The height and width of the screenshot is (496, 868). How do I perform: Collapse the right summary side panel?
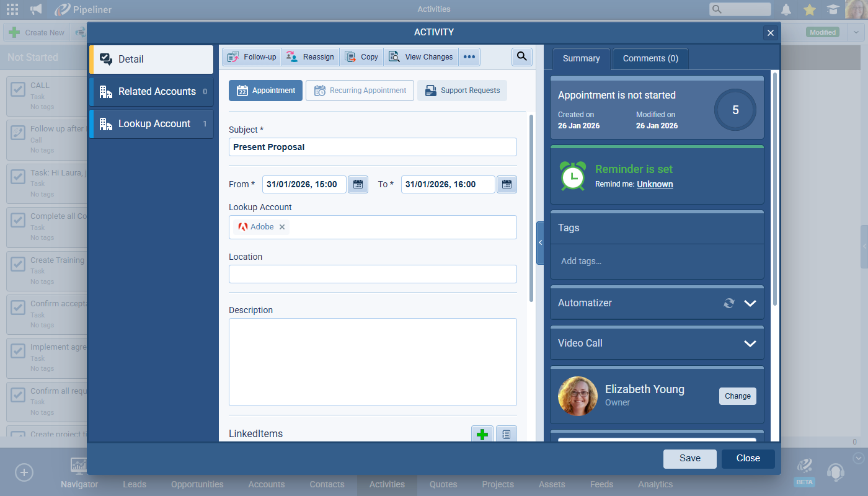coord(540,243)
